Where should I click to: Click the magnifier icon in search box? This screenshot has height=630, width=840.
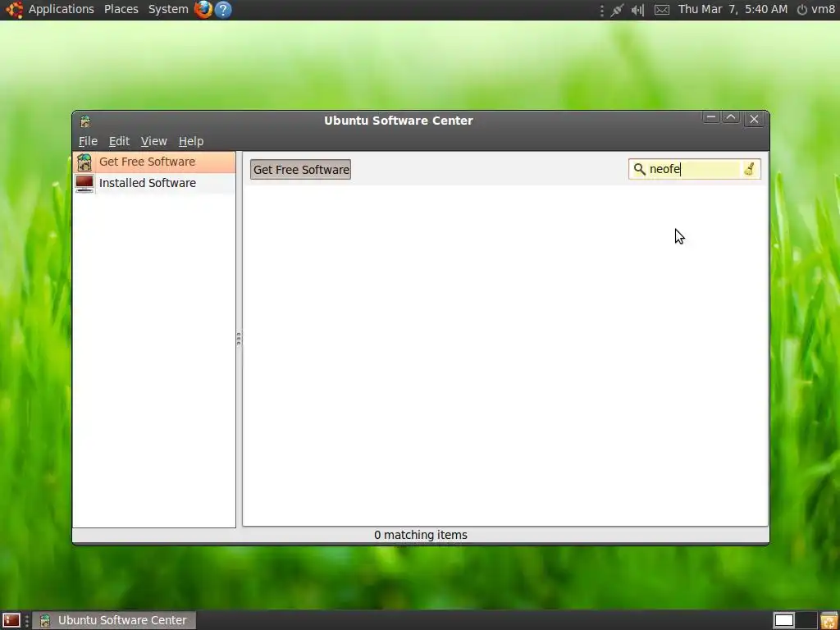pos(639,169)
